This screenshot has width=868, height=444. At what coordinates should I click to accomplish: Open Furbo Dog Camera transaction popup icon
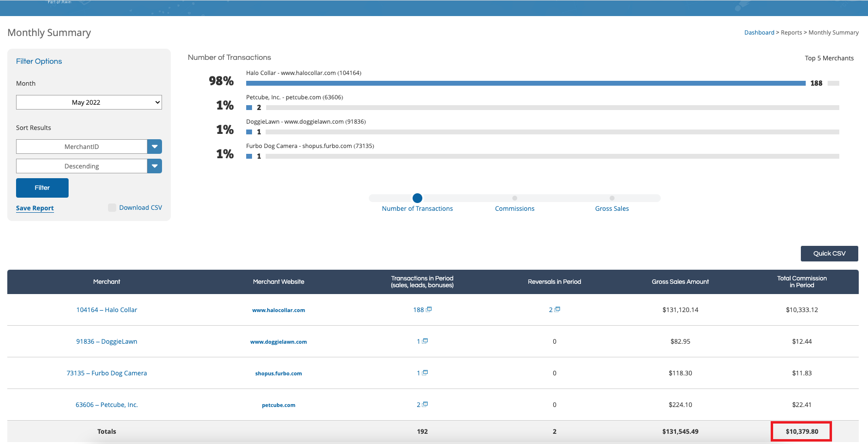coord(425,372)
